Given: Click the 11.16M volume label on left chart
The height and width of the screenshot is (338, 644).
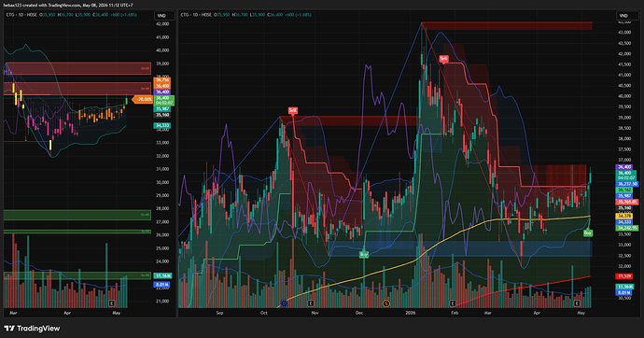Looking at the screenshot, I should coord(163,275).
